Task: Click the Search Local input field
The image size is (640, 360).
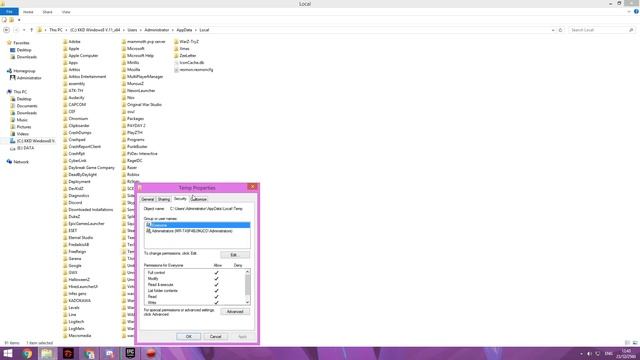Action: (x=598, y=30)
